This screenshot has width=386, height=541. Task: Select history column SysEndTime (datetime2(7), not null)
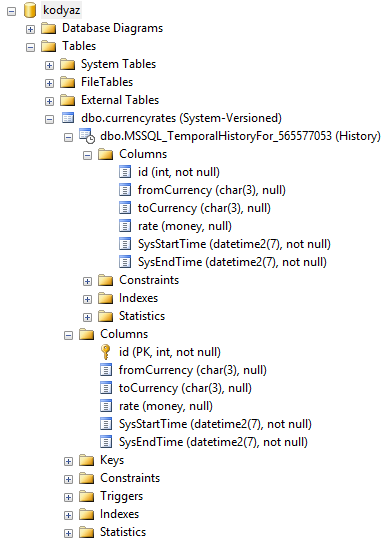[232, 262]
